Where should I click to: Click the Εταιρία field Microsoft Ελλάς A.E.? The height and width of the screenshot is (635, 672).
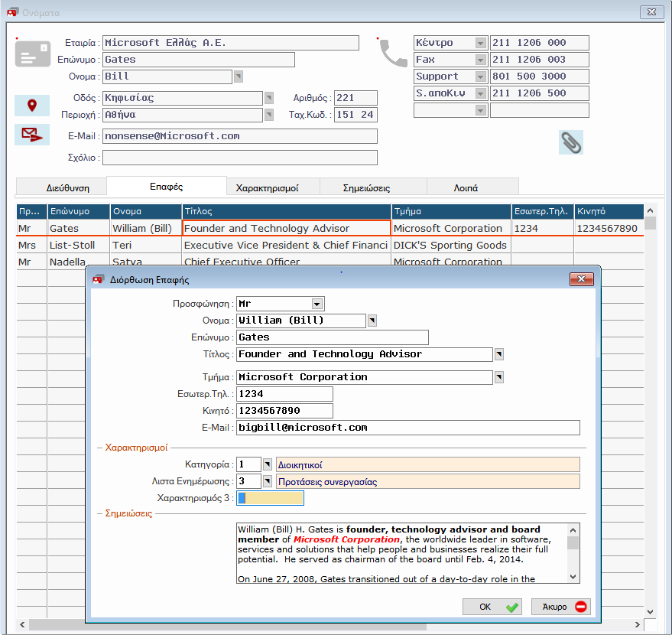[x=231, y=43]
